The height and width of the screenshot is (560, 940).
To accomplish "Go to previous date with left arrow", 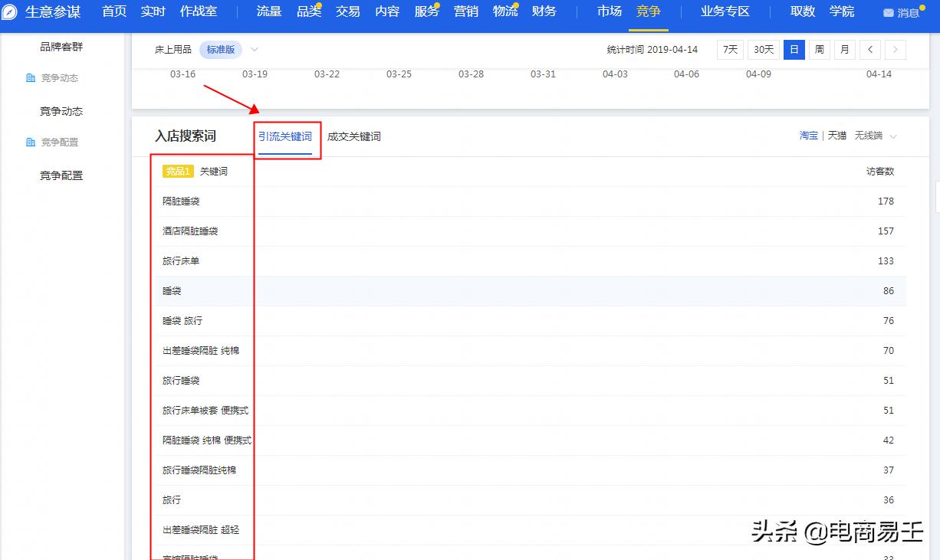I will point(869,50).
